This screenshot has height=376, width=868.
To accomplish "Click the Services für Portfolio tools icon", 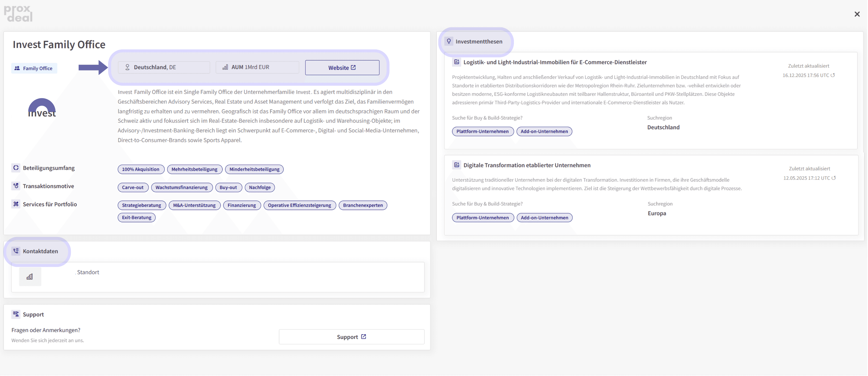I will [16, 204].
